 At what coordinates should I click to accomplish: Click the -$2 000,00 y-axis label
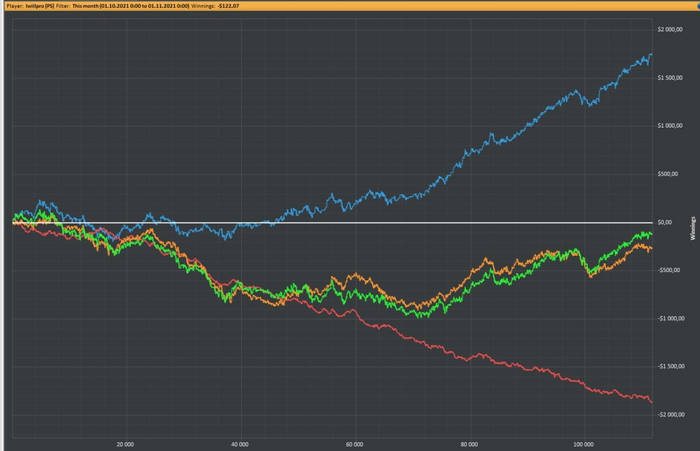point(671,415)
